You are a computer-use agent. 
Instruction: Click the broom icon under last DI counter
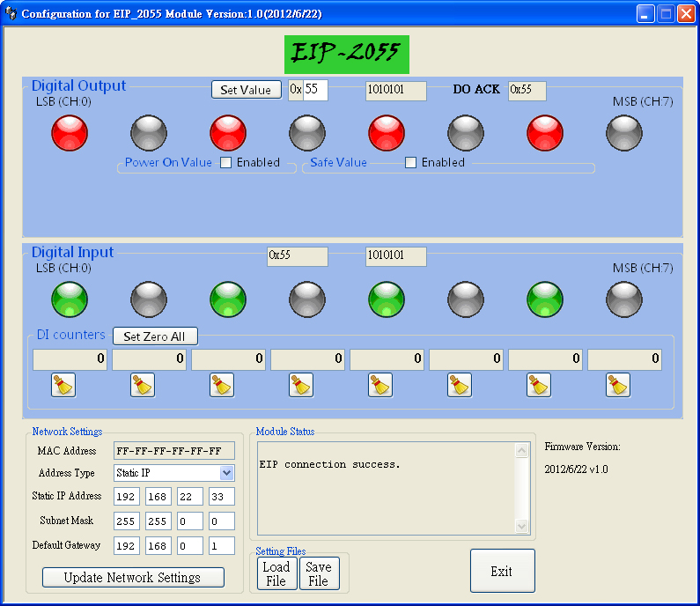[618, 385]
